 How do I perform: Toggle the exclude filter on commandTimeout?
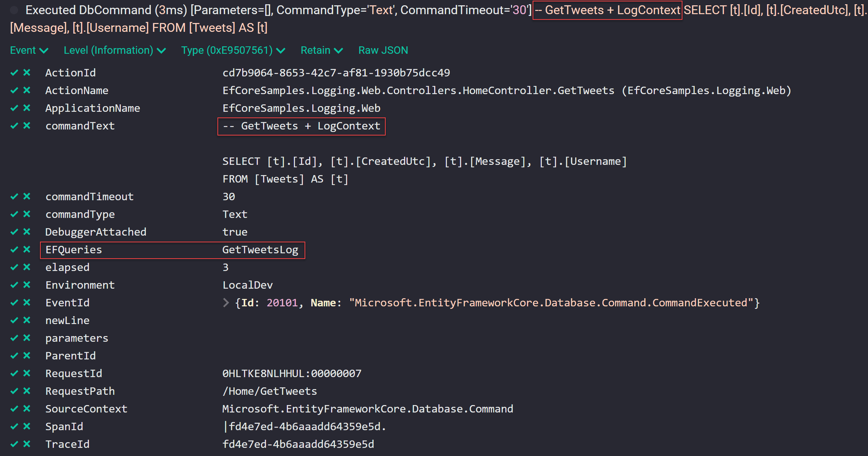(27, 196)
